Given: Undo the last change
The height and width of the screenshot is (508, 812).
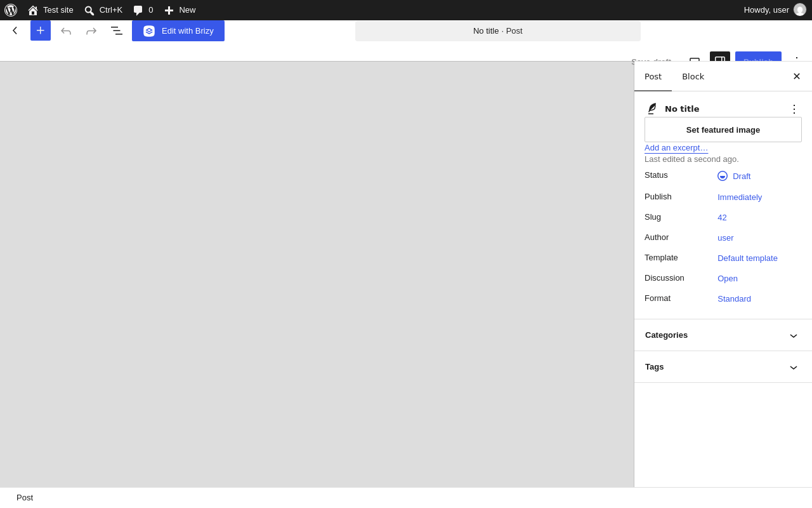Looking at the screenshot, I should click(66, 30).
